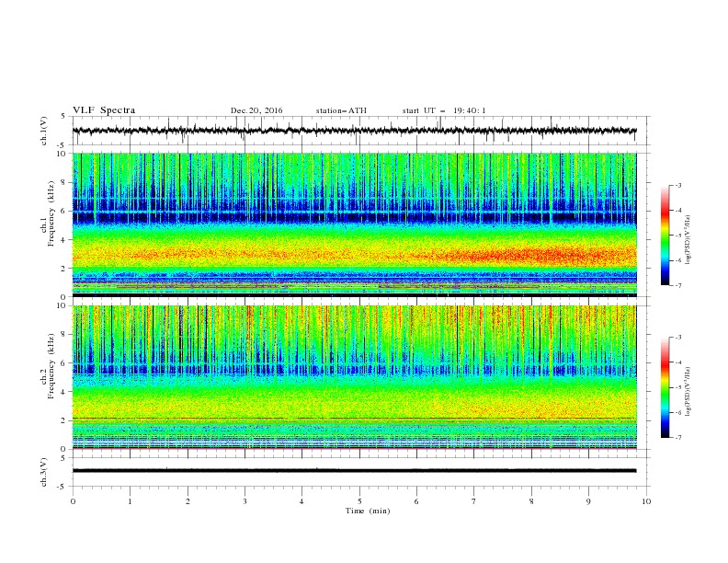Click the ch.1 spectrogram red emission band

(355, 255)
